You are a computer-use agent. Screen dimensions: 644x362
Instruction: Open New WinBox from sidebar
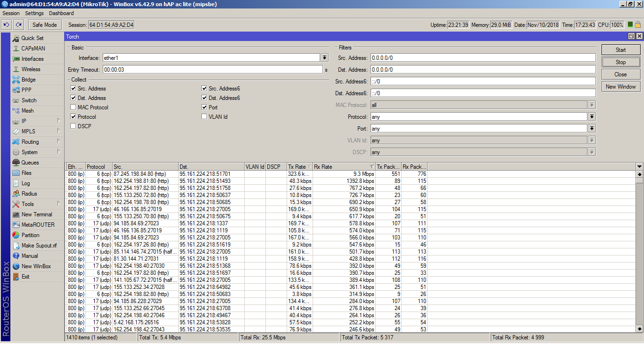36,266
